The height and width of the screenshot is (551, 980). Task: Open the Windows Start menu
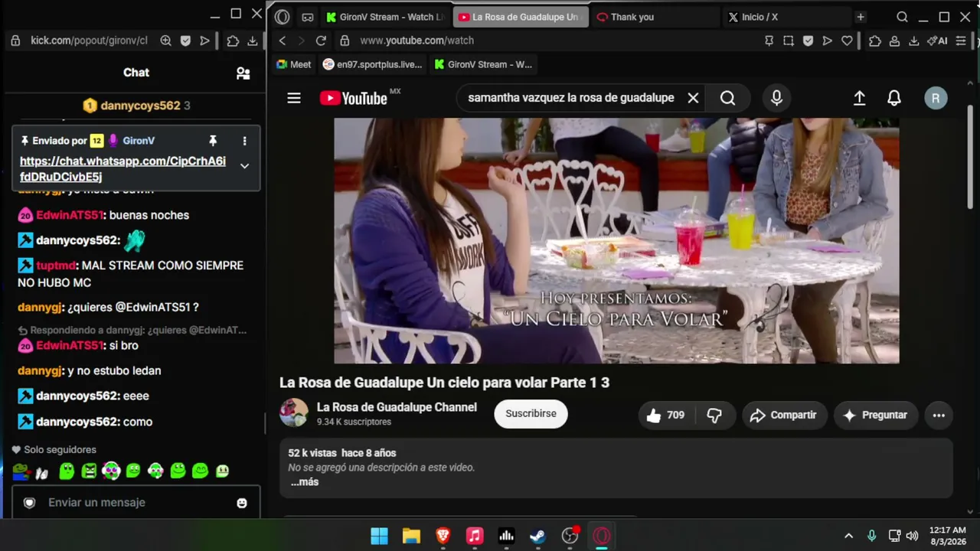379,536
